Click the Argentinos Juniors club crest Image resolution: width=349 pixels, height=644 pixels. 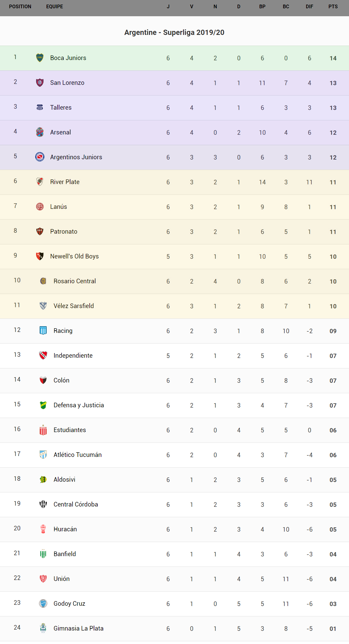[x=40, y=157]
